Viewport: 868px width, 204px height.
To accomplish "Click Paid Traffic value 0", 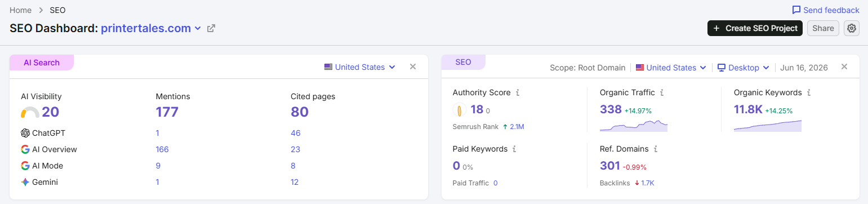I will (x=495, y=183).
